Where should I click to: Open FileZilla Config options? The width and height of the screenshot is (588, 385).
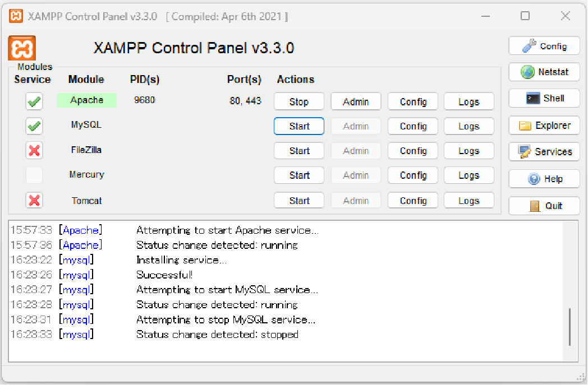click(413, 151)
